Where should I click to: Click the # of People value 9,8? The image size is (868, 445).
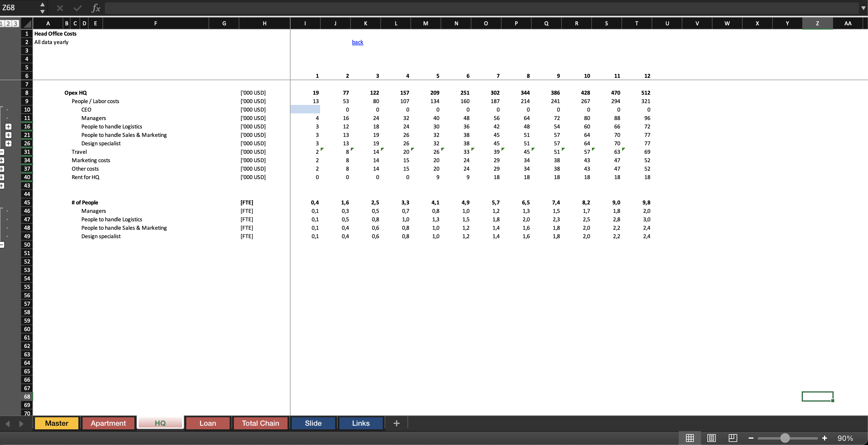pyautogui.click(x=646, y=202)
